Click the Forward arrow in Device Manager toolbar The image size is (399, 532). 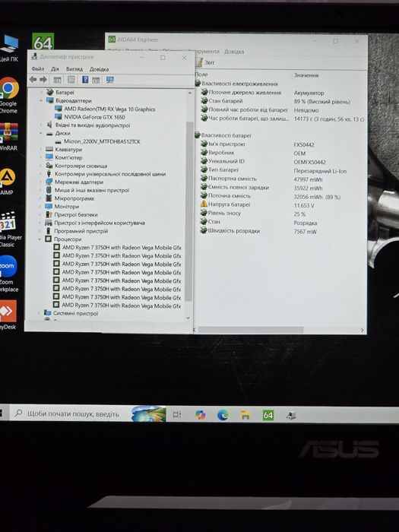(x=43, y=80)
